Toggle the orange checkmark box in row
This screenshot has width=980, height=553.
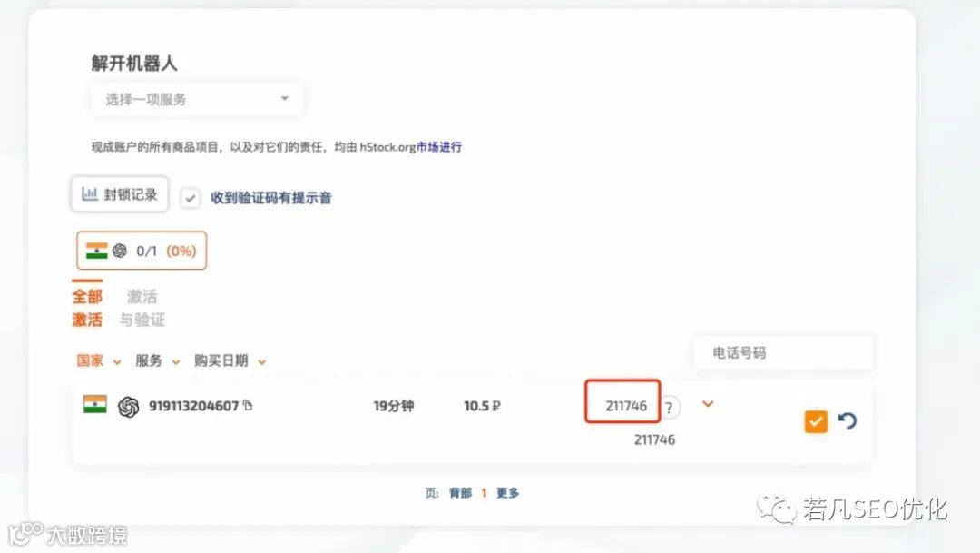click(816, 421)
